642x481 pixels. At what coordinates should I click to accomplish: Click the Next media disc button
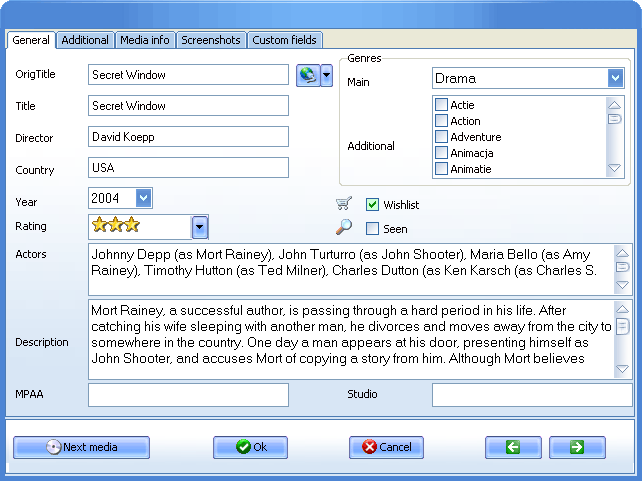coord(81,447)
